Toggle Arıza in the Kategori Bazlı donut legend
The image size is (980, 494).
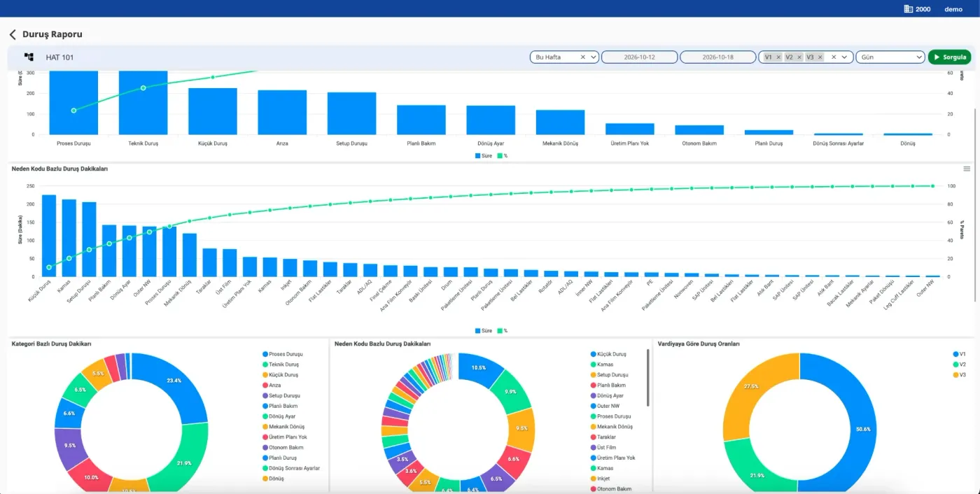point(272,386)
